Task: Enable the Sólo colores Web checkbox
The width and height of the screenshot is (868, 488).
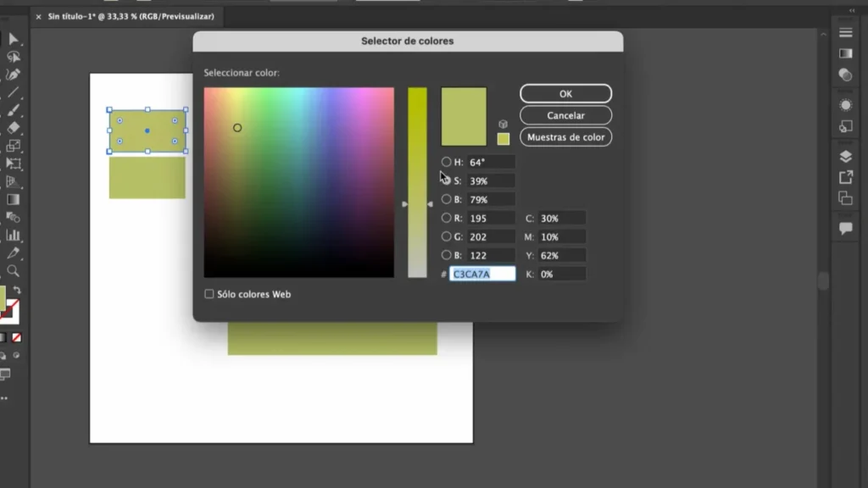Action: point(209,294)
